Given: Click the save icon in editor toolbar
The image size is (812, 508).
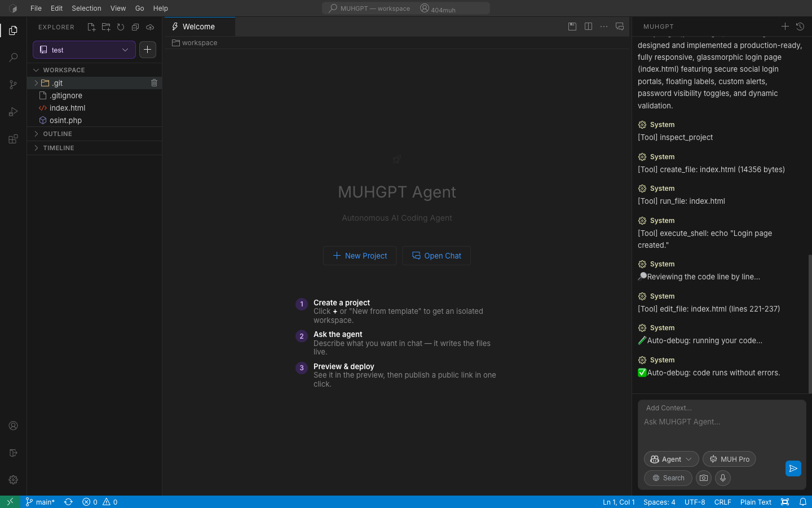Looking at the screenshot, I should click(x=572, y=27).
